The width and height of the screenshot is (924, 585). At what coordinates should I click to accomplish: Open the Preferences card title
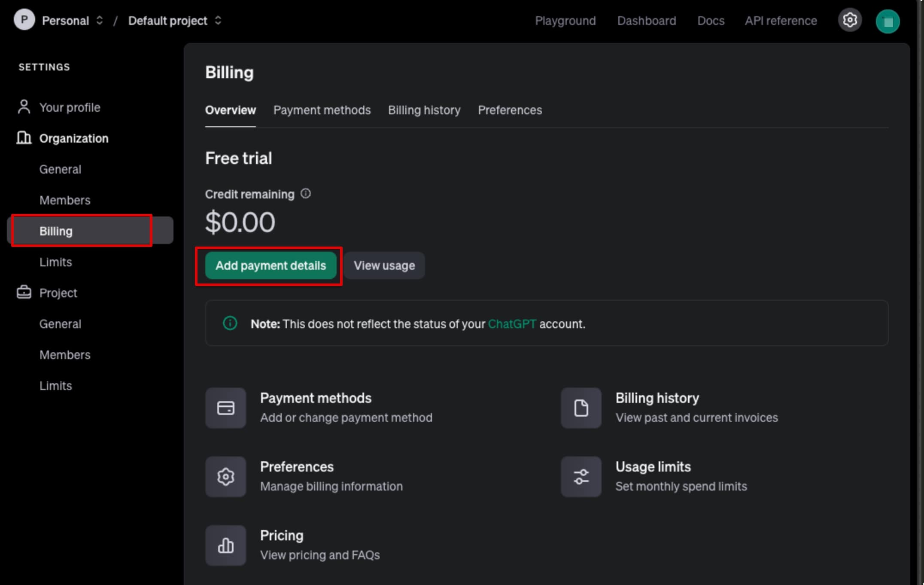click(x=297, y=467)
